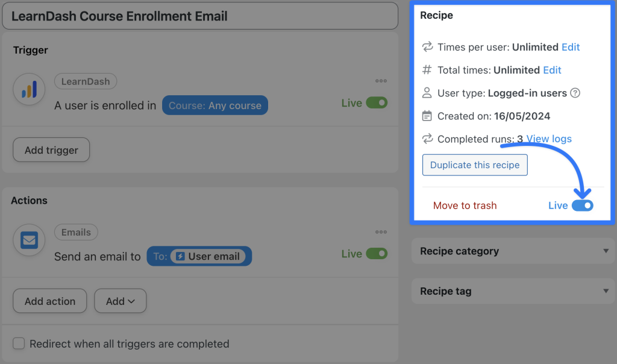Viewport: 617px width, 364px height.
Task: Click the LearnDash label in the trigger
Action: [x=86, y=81]
